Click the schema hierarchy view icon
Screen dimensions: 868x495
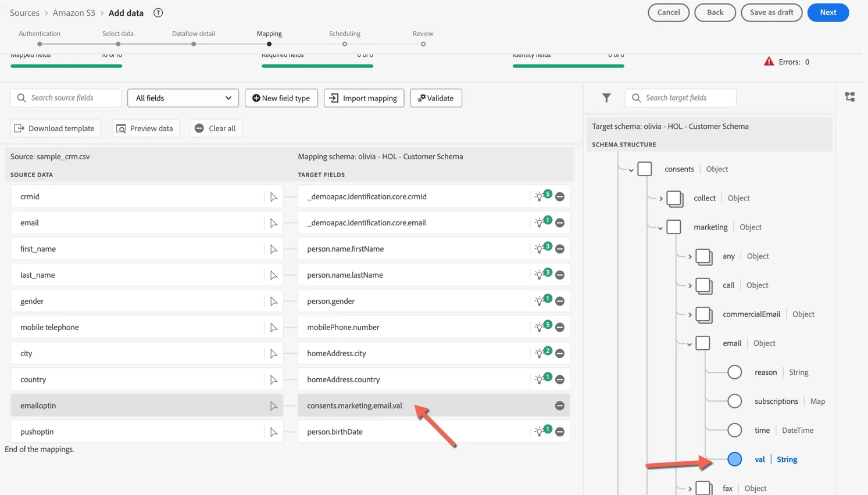click(x=850, y=97)
